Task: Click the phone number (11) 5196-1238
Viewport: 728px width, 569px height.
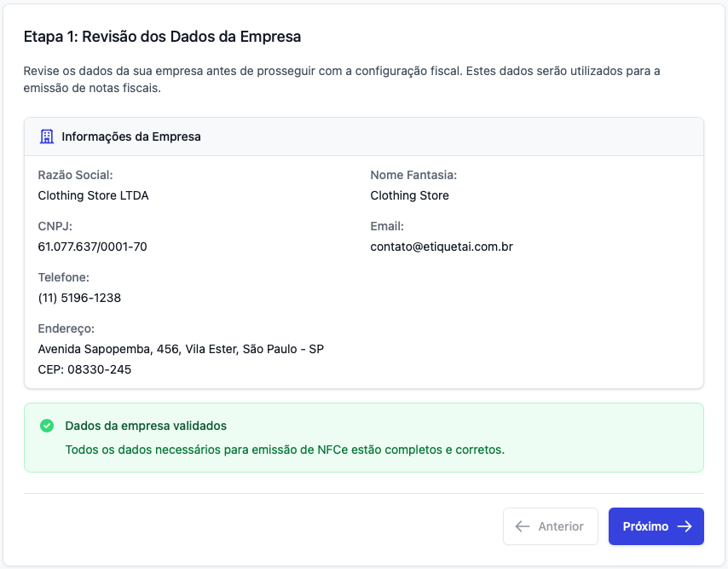Action: coord(79,298)
